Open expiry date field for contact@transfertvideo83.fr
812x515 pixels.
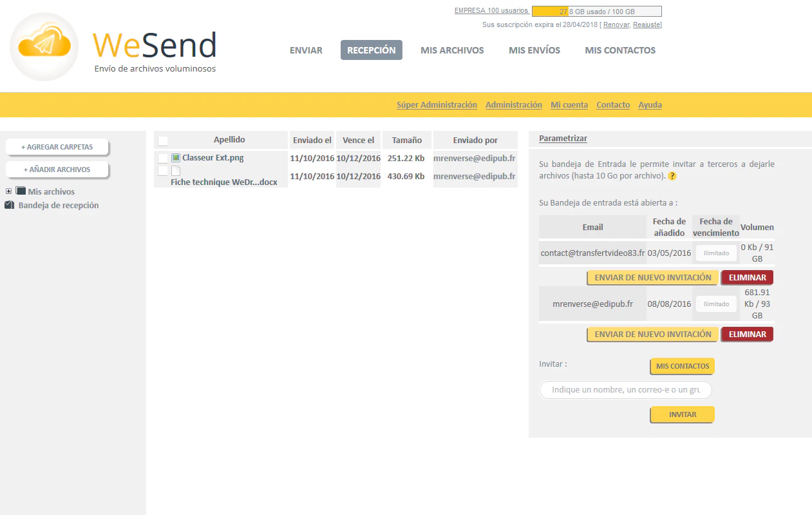(x=716, y=253)
